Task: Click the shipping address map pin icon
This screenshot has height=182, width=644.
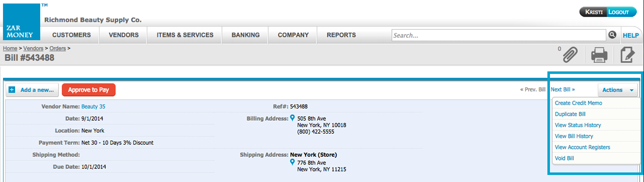Action: (292, 162)
